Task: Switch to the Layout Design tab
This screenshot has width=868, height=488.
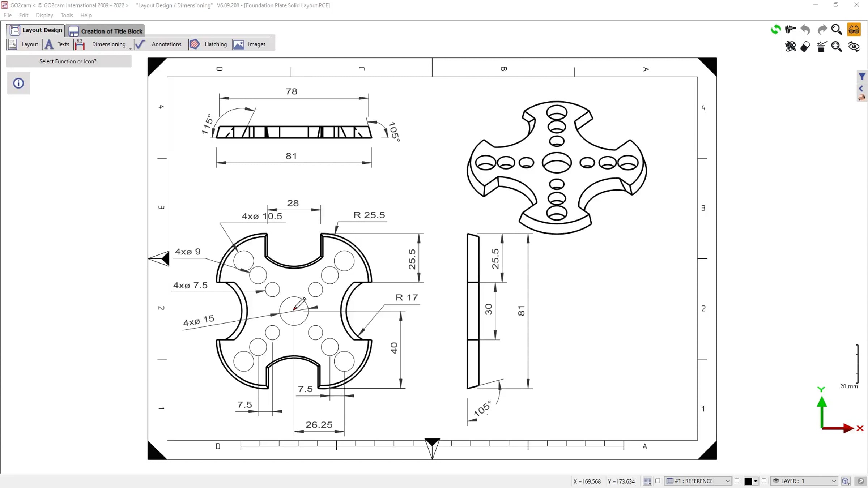Action: click(36, 30)
